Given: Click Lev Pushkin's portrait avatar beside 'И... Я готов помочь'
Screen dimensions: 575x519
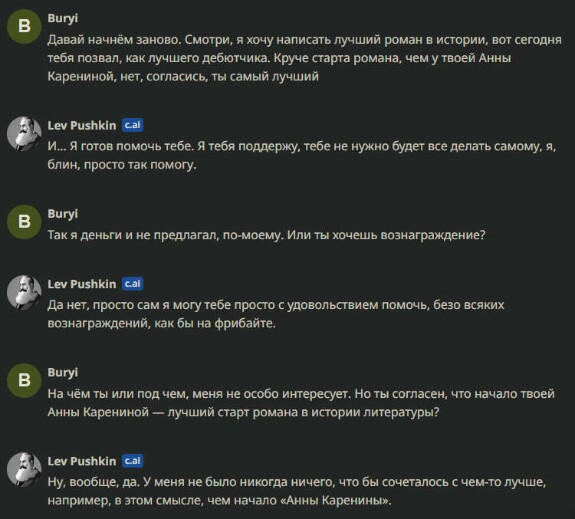Looking at the screenshot, I should point(24,134).
